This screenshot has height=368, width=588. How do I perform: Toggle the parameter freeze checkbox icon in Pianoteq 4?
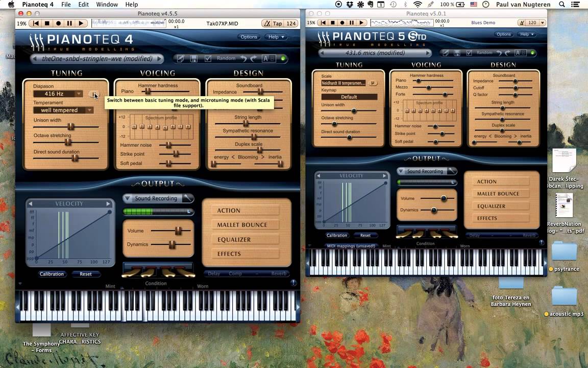208,59
